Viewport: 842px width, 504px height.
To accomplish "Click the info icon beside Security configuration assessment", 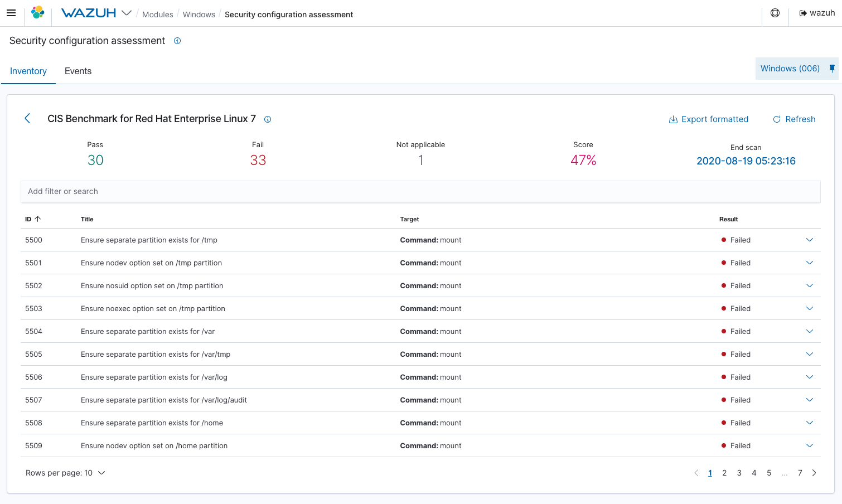I will point(177,41).
